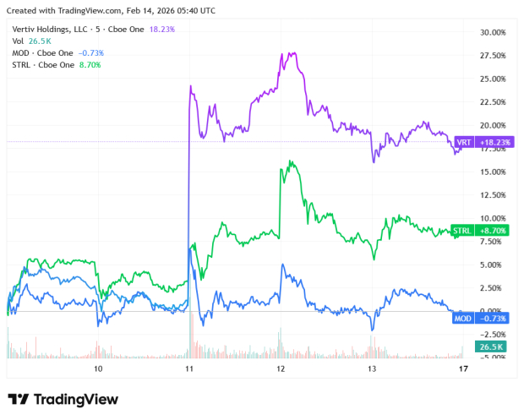Click the 8.70% STRL legend value
The height and width of the screenshot is (420, 524).
[91, 64]
